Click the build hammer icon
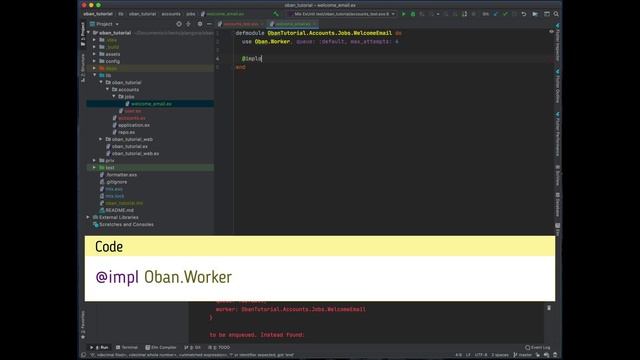Viewport: 640px width, 360px height. coord(276,14)
